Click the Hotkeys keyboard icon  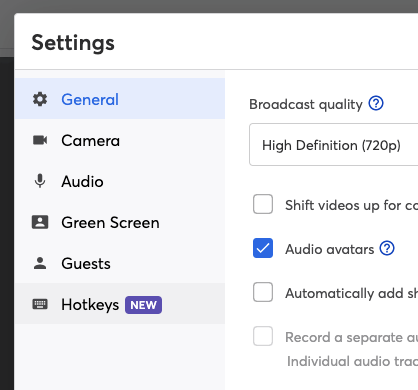[40, 304]
